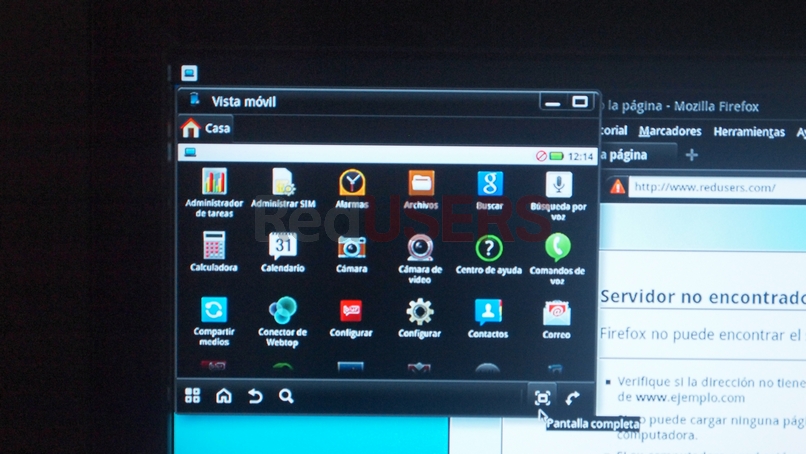Open Comandos de voz app

coord(558,259)
